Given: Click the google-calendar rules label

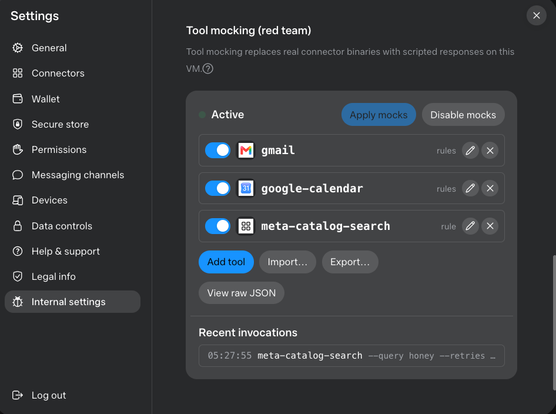Looking at the screenshot, I should click(x=446, y=189).
